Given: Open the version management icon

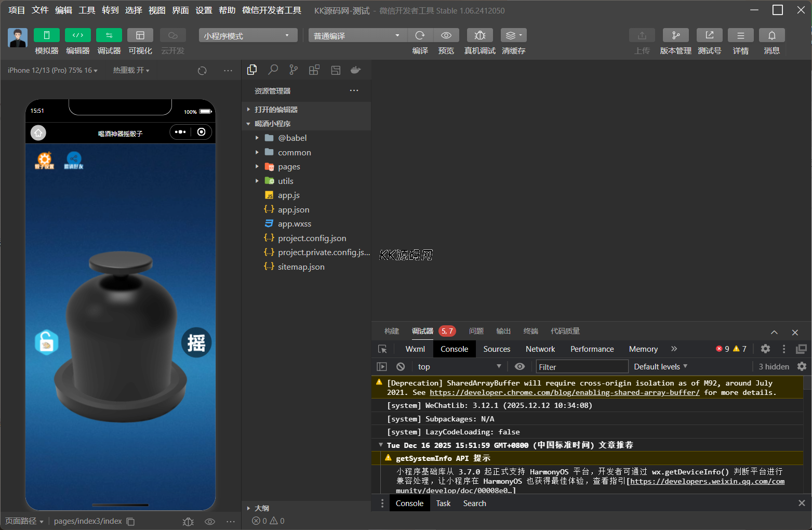Looking at the screenshot, I should click(x=675, y=35).
